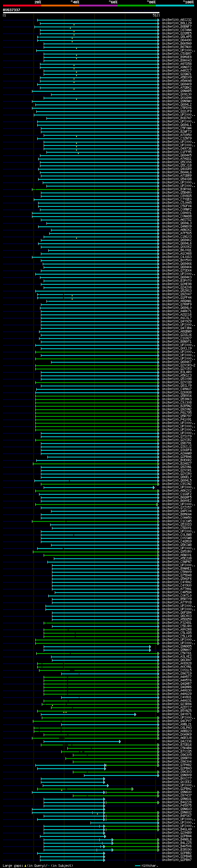
Task: Select hit UniRef100_B0D7A7
Action: click(177, 118)
